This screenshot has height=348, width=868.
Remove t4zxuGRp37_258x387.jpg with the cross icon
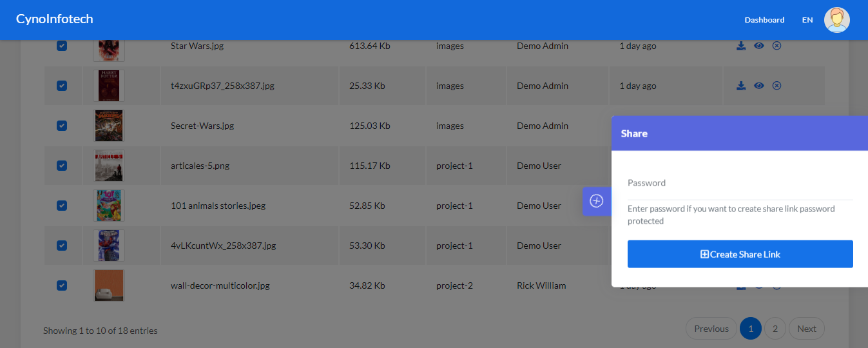tap(776, 86)
